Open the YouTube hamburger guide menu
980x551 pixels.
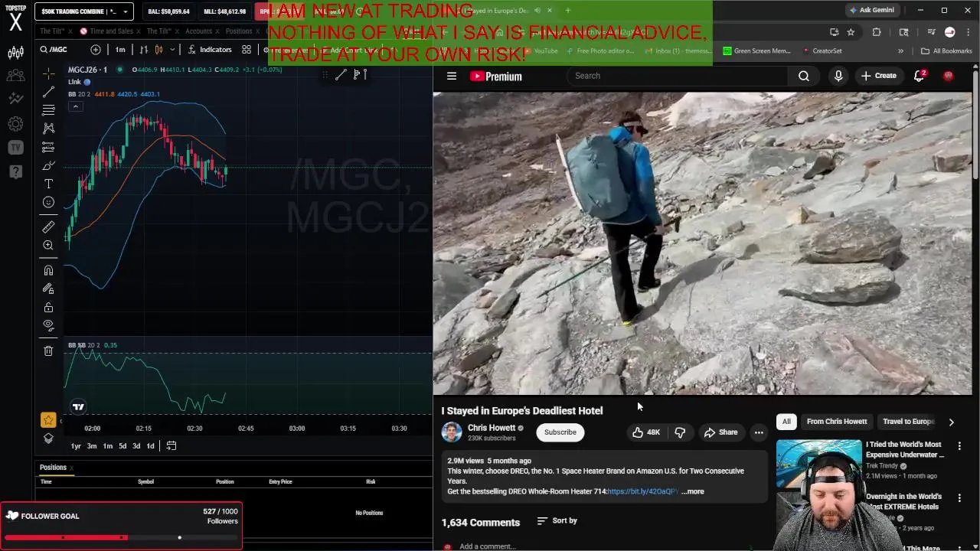(452, 76)
